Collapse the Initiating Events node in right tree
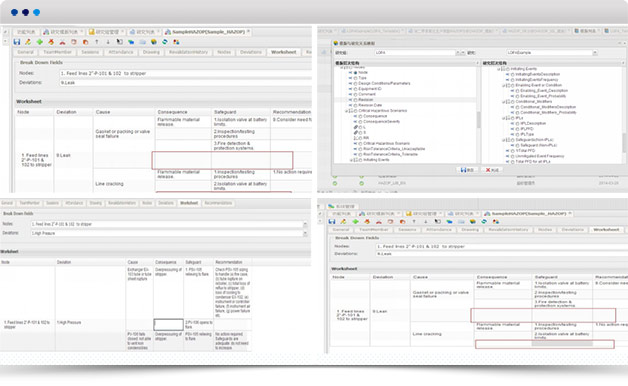The image size is (628, 386). pyautogui.click(x=499, y=69)
